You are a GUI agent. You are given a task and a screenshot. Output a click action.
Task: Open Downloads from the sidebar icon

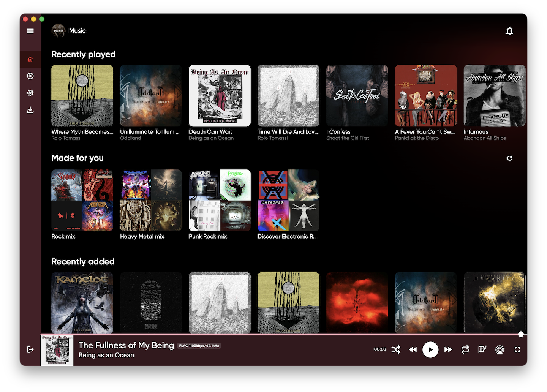(x=30, y=110)
